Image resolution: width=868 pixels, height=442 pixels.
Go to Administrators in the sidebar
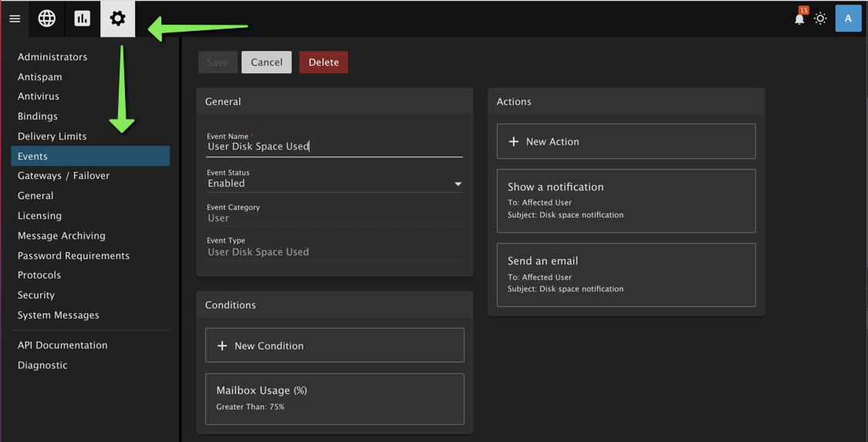(x=52, y=57)
